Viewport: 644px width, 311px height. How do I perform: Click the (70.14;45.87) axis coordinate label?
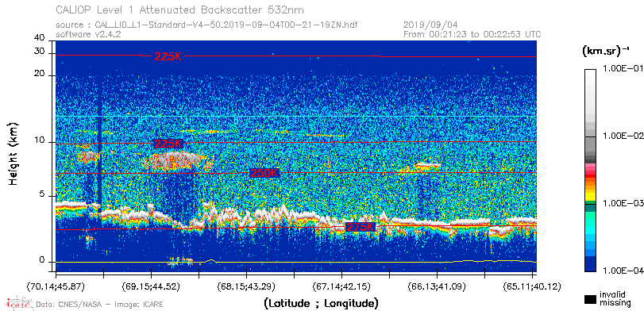56,286
